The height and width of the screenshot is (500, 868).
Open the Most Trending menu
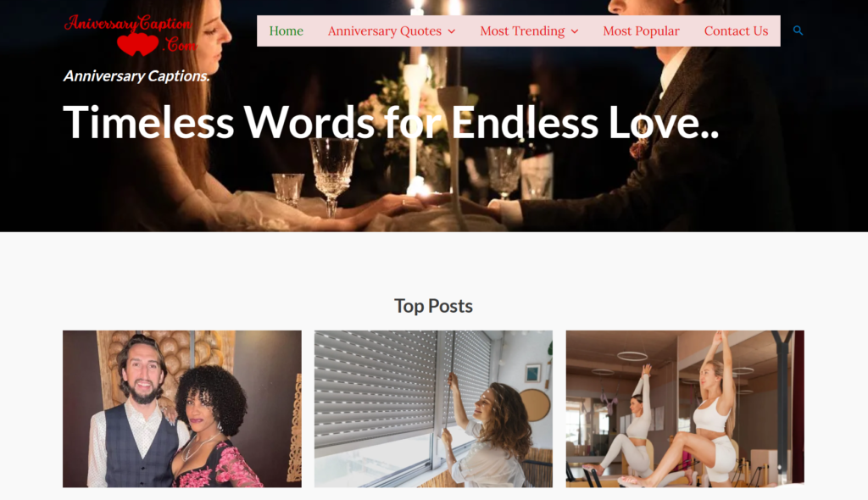pos(522,31)
